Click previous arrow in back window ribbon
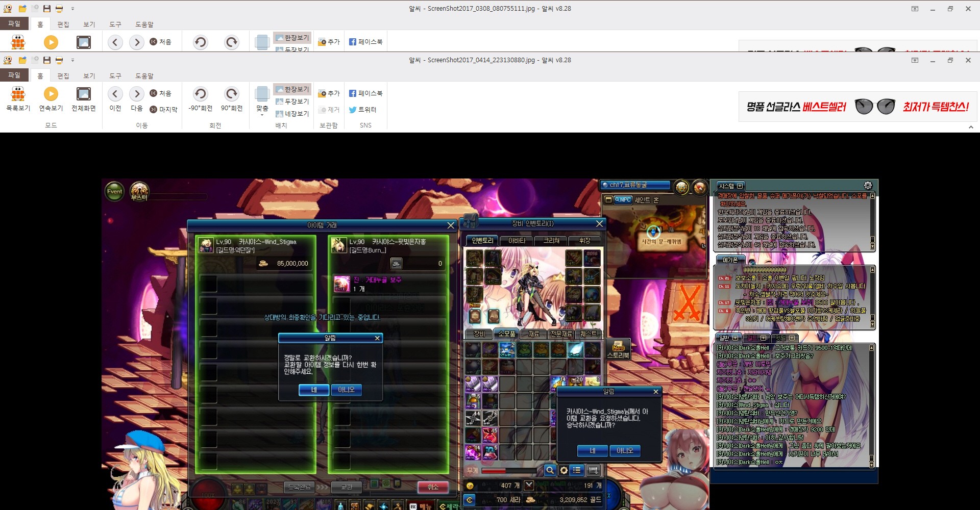This screenshot has width=980, height=510. point(115,42)
